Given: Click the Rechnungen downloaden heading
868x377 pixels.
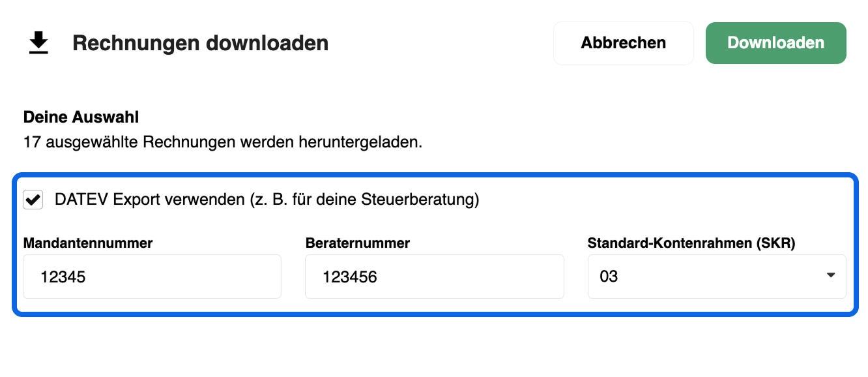Looking at the screenshot, I should [201, 44].
